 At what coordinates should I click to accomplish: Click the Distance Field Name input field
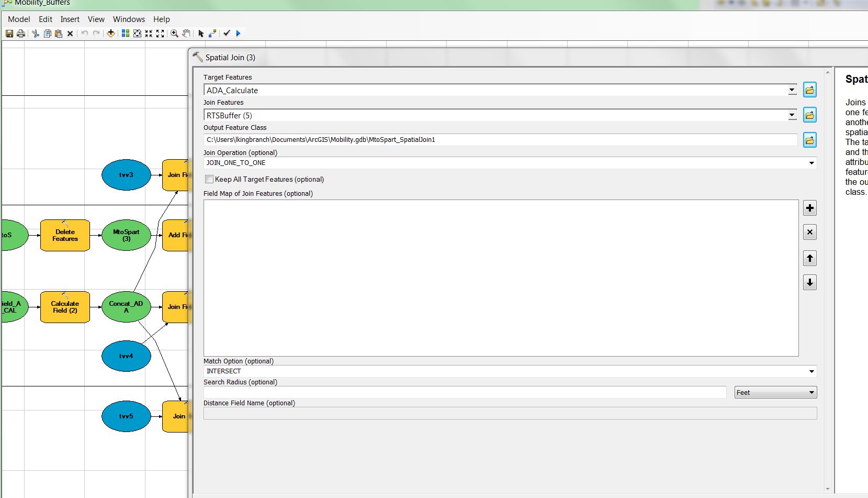(x=510, y=413)
